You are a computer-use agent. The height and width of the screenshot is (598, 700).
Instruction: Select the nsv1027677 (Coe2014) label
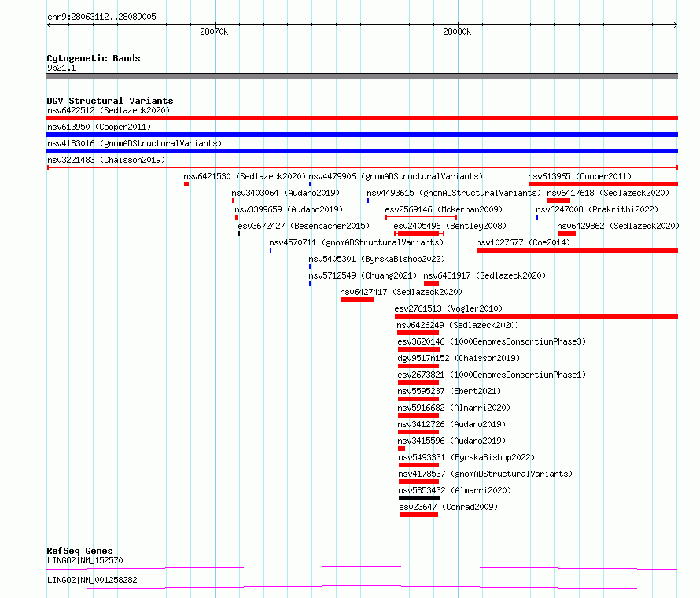523,242
